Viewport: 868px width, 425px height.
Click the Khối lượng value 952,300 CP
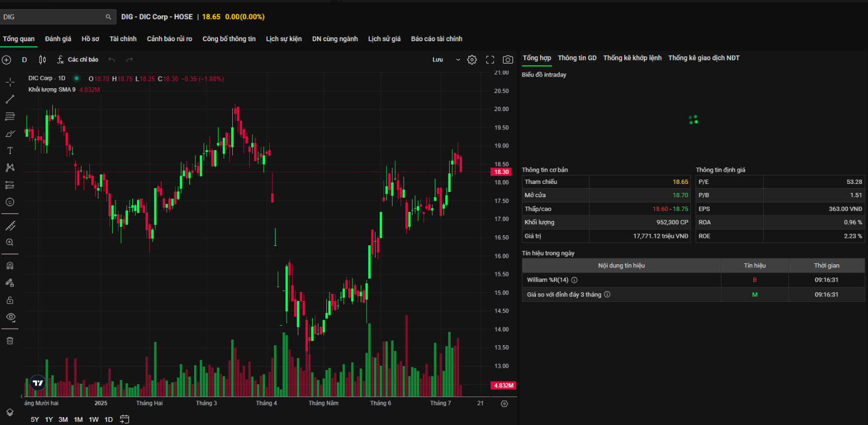pyautogui.click(x=672, y=223)
